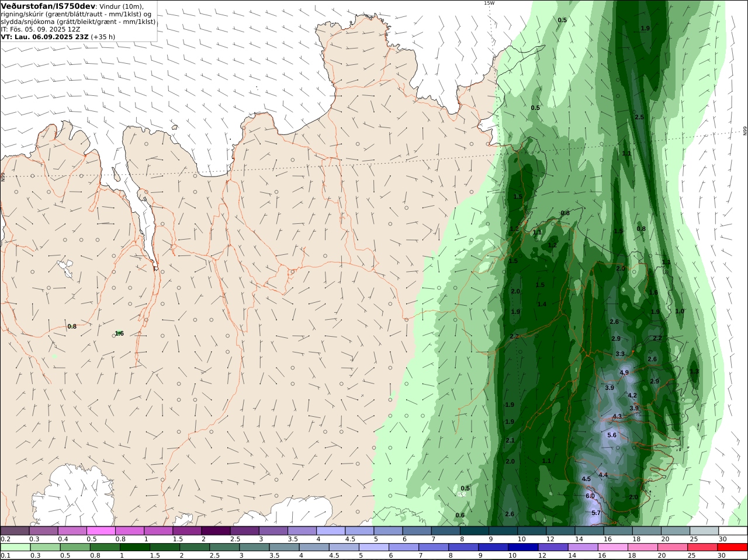Click the 5.7 precipitation value on the map
Viewport: 748px width, 560px height.
pyautogui.click(x=596, y=513)
